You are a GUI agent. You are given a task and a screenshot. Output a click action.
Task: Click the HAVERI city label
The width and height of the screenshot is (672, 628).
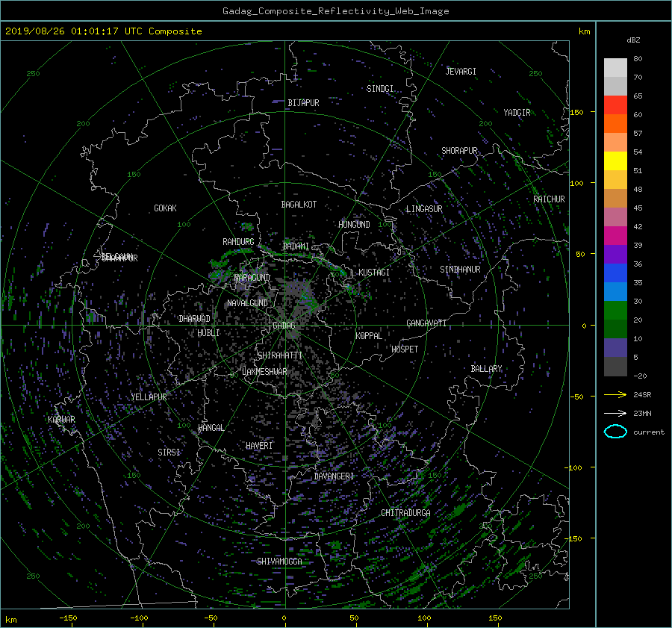click(x=259, y=446)
